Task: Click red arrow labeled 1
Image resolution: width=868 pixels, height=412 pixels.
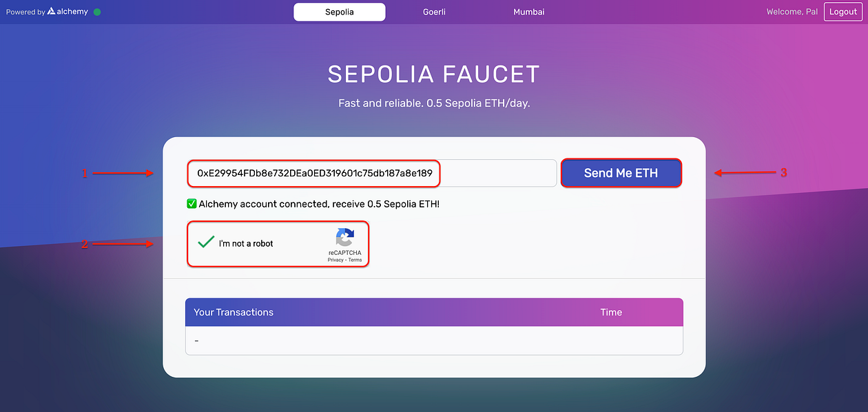Action: (123, 173)
